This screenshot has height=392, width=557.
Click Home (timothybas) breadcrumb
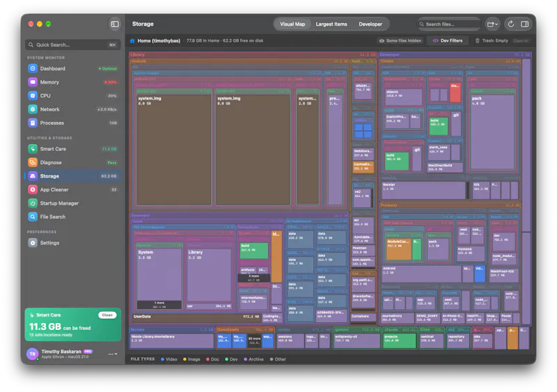click(x=159, y=40)
